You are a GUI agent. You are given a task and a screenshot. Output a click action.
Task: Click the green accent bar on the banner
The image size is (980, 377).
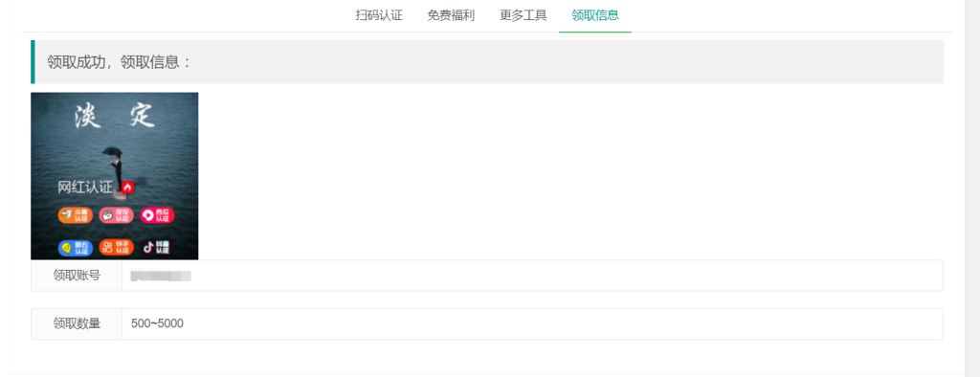point(33,62)
